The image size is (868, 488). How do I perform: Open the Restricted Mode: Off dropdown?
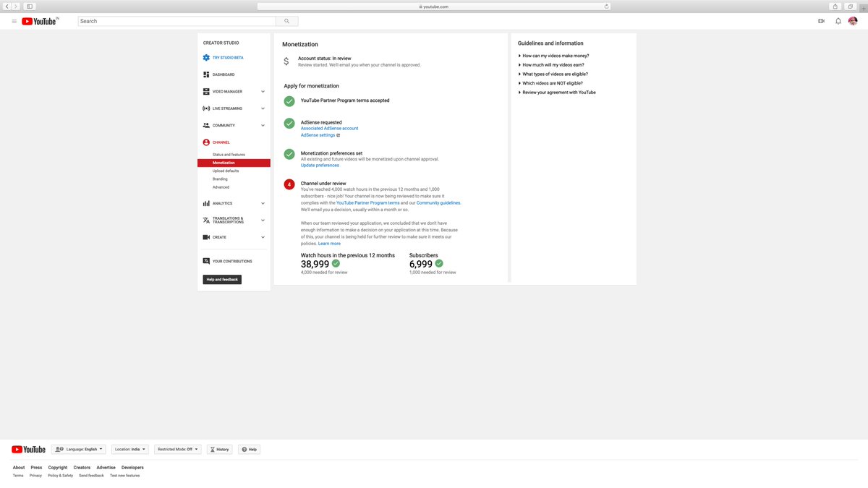click(177, 449)
